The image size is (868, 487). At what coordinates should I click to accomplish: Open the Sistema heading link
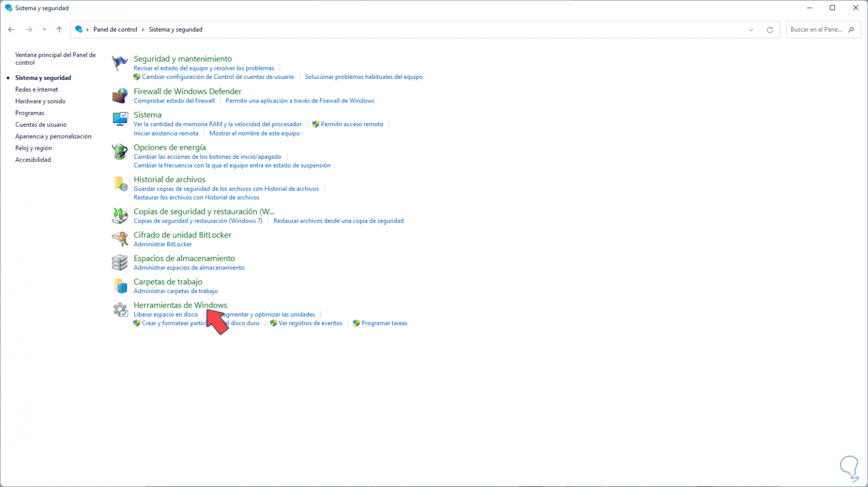click(148, 115)
